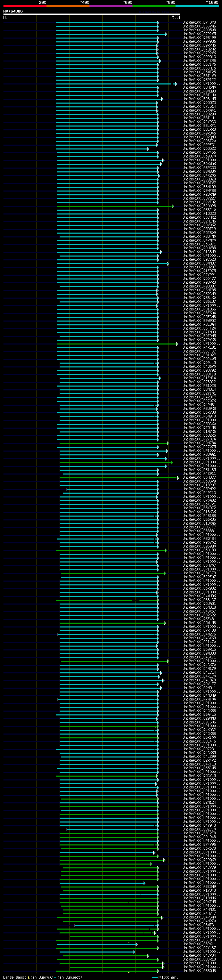Click the white query sequence bar
The image size is (222, 980).
[92, 14]
